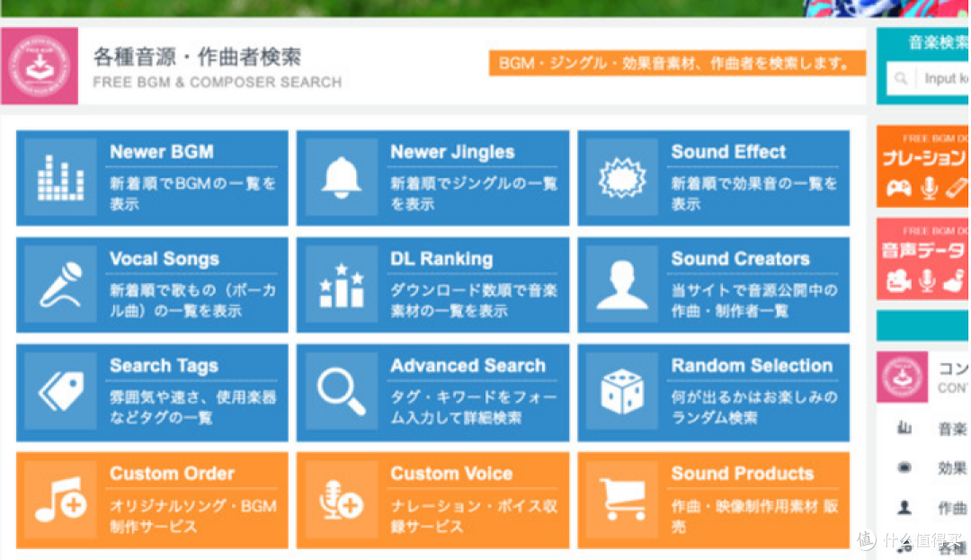This screenshot has height=560, width=971.
Task: Click the Custom Order description オリジナルソング・BGM制作サービス
Action: click(192, 516)
